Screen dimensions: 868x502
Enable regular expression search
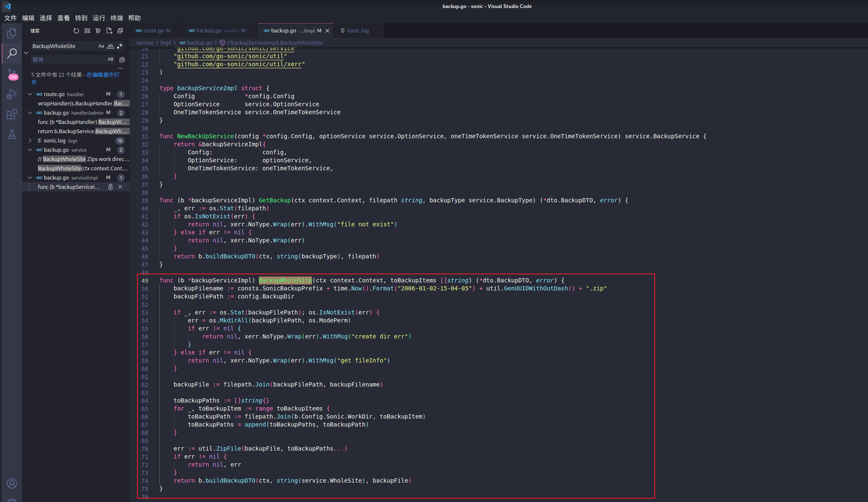120,46
